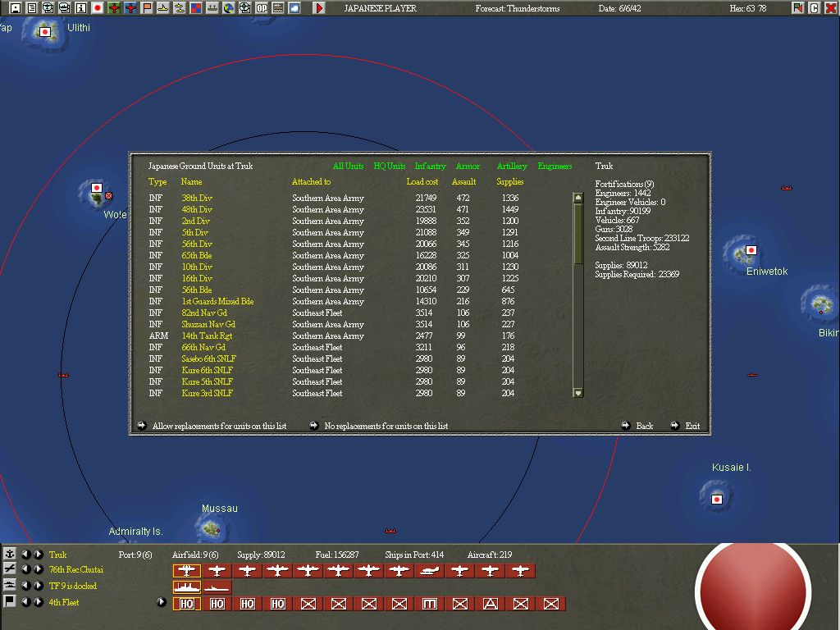Screen dimensions: 840x630
Task: Select the 'A' symbol ground unit icon
Action: [491, 604]
